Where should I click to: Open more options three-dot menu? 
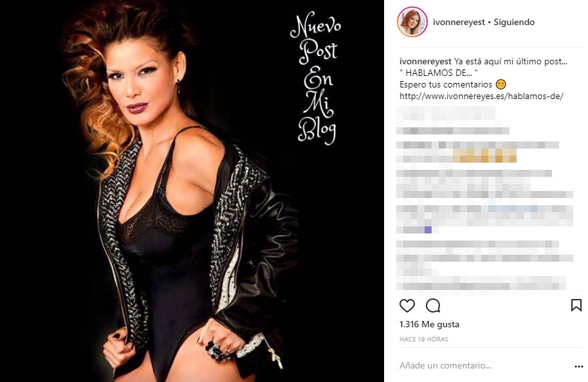578,367
